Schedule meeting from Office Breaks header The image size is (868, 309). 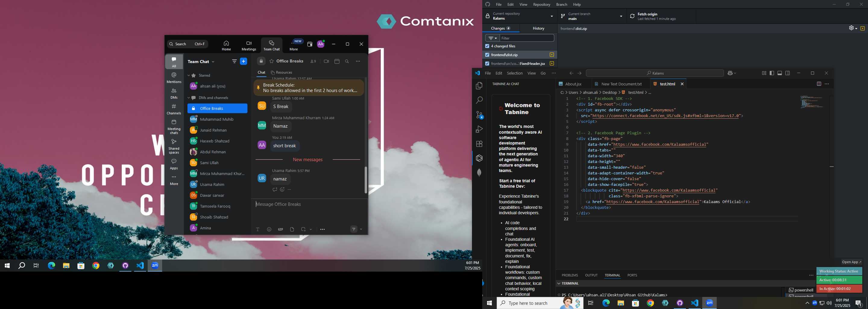[x=337, y=61]
